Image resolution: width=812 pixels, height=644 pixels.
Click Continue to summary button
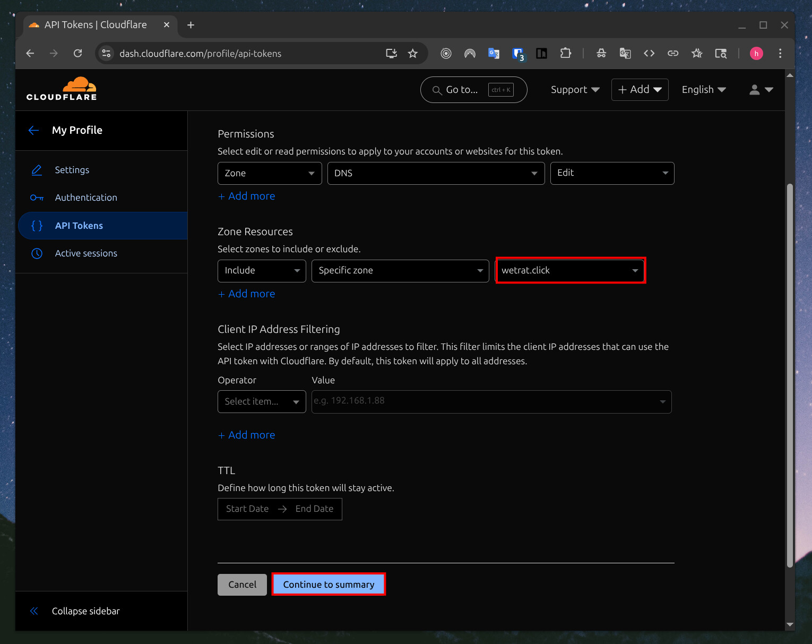pos(329,584)
